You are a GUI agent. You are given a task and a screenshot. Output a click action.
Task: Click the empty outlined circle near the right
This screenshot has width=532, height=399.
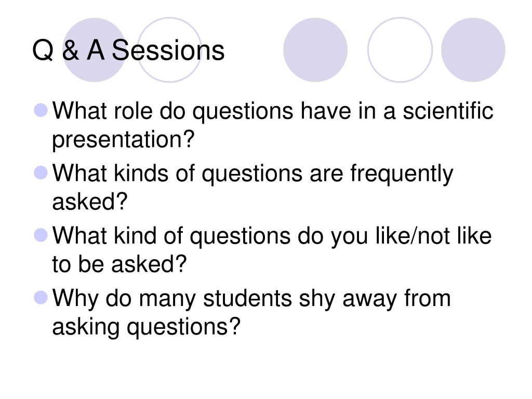coord(400,50)
